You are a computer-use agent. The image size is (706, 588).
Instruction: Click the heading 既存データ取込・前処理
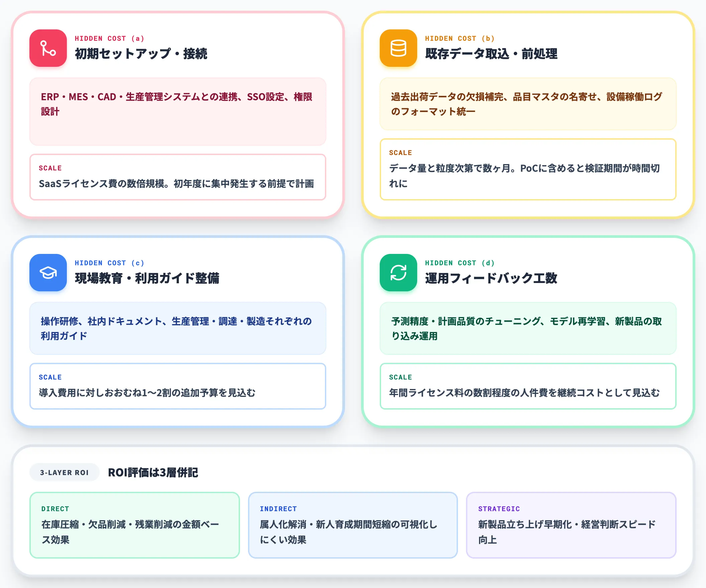pos(491,54)
